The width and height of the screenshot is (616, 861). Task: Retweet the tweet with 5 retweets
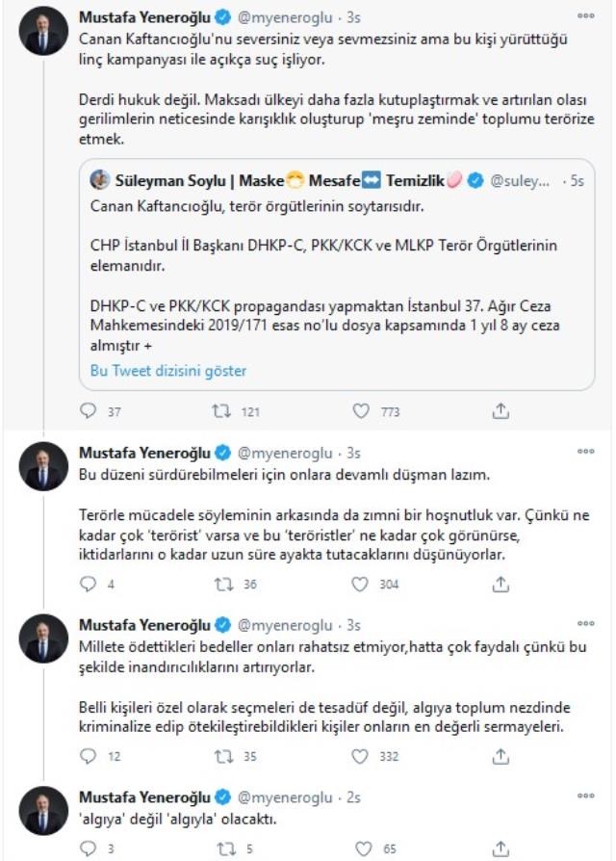coord(222,848)
